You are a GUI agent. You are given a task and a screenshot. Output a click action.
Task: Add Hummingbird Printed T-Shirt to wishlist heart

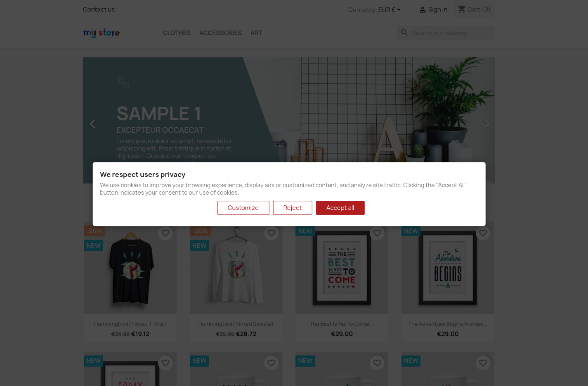tap(165, 233)
